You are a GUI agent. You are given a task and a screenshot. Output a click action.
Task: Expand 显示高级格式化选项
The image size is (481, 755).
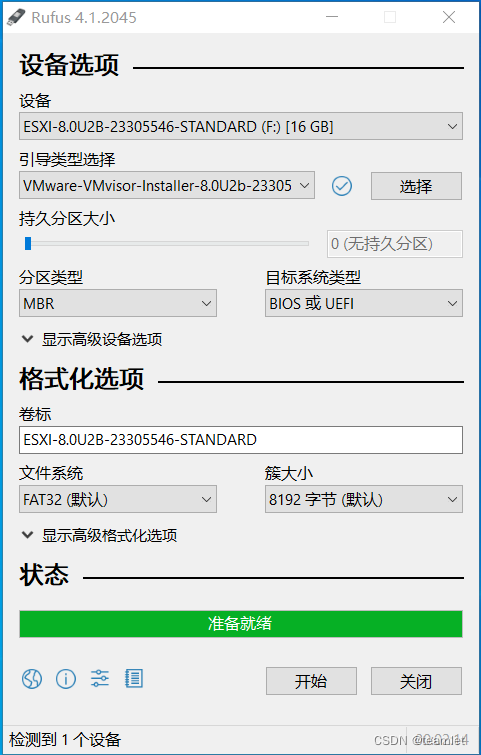99,535
